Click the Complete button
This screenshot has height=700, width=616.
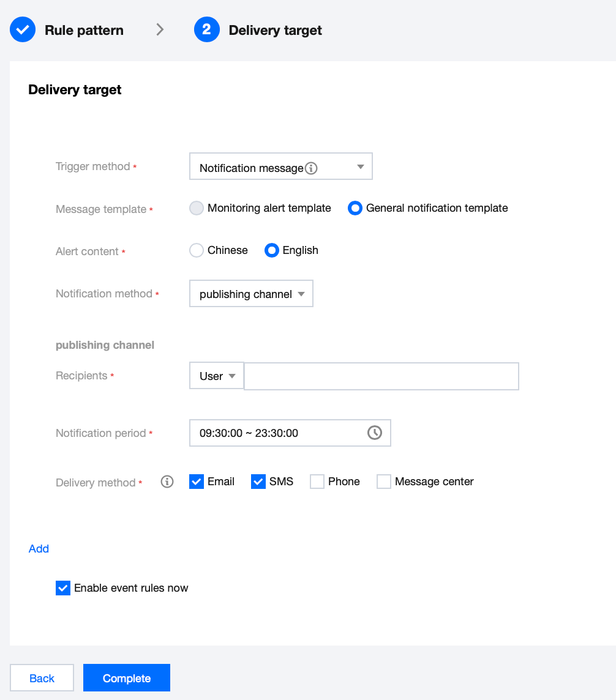coord(126,678)
